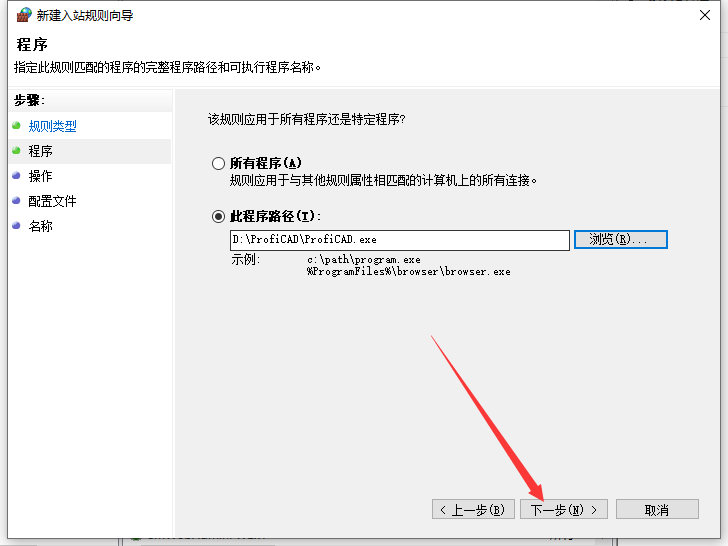Click the 指定此规则匹配的程序 subtitle text
728x546 pixels.
pyautogui.click(x=168, y=68)
